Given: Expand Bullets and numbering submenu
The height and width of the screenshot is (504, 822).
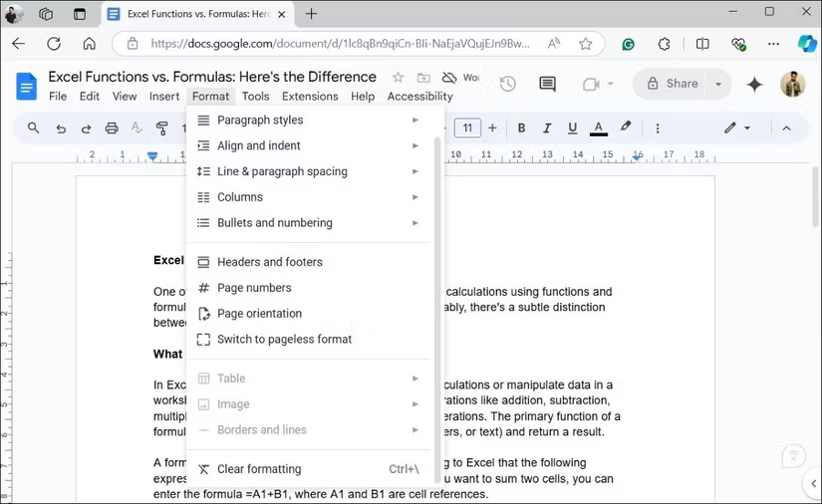Looking at the screenshot, I should pos(309,223).
